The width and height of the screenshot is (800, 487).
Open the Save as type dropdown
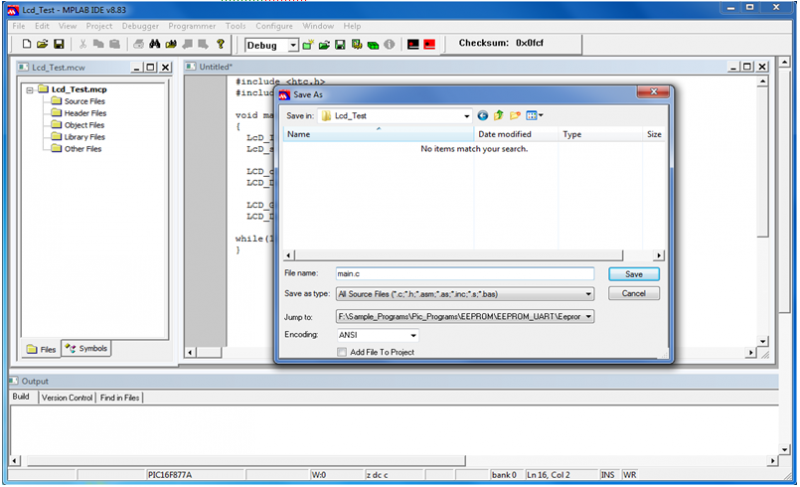588,294
